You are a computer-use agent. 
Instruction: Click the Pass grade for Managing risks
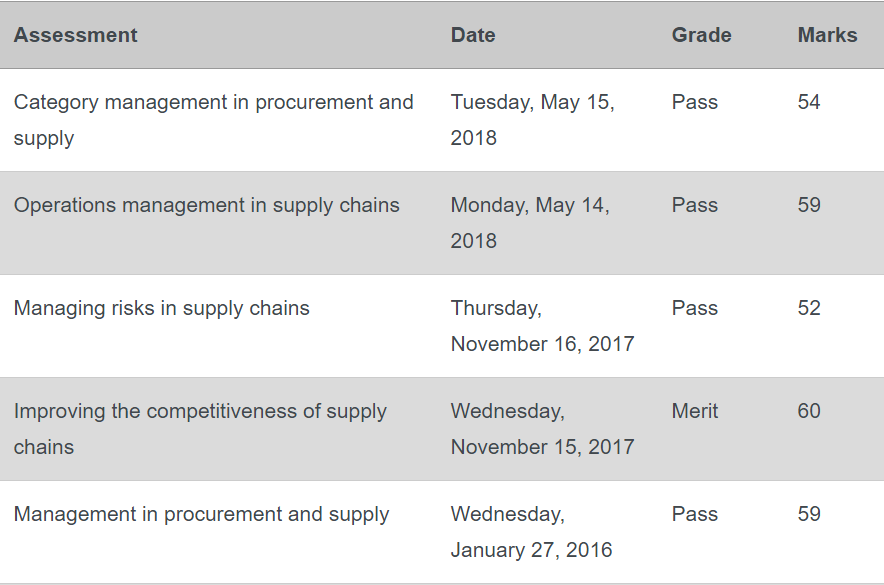coord(695,308)
